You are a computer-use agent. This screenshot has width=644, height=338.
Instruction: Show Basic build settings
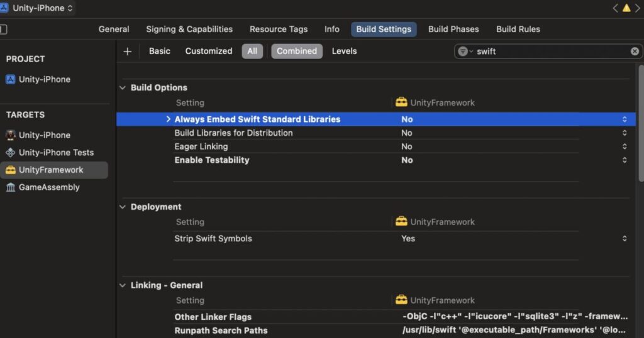click(x=159, y=52)
